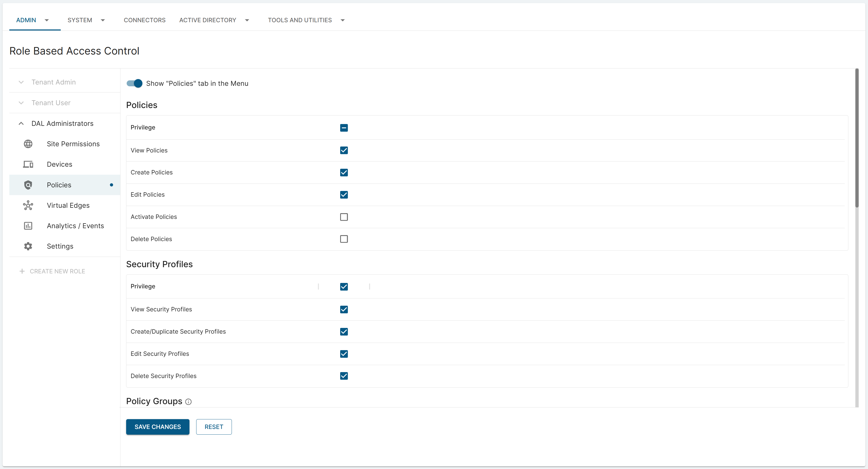Open the Tools and Utilities menu

(300, 20)
